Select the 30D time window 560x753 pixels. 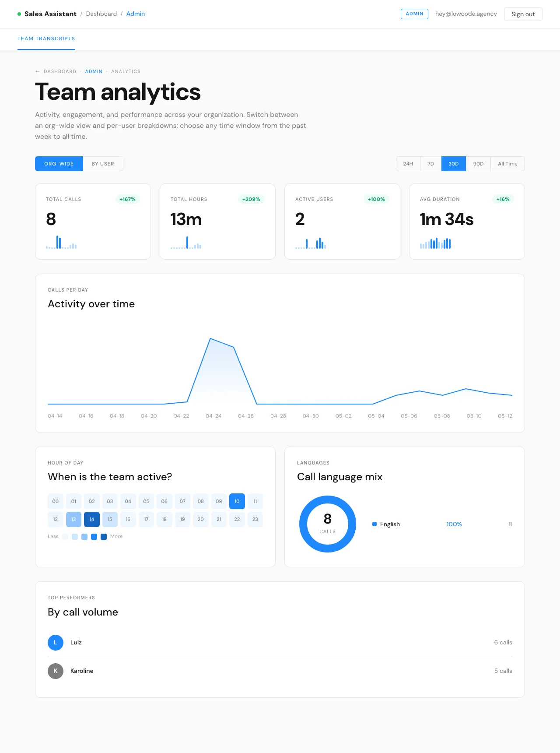pos(454,164)
